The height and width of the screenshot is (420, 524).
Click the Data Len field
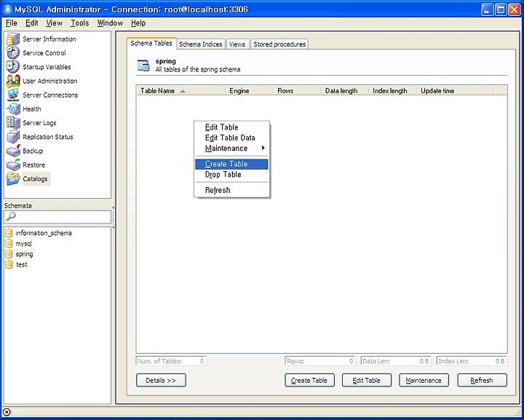397,361
